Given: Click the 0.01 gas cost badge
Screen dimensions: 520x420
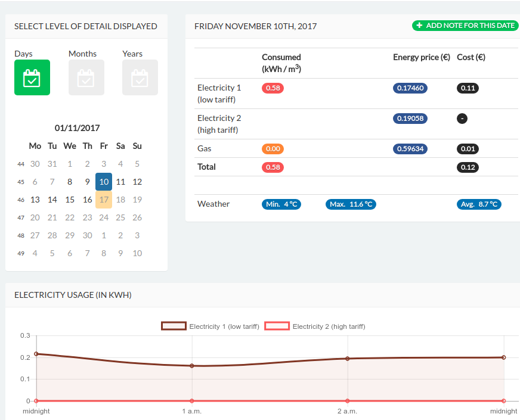Looking at the screenshot, I should (468, 149).
